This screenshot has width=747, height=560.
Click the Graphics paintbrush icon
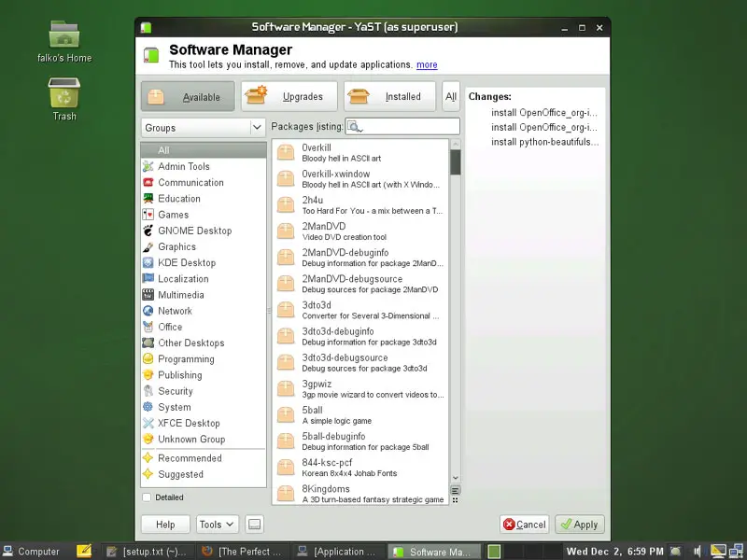[148, 246]
